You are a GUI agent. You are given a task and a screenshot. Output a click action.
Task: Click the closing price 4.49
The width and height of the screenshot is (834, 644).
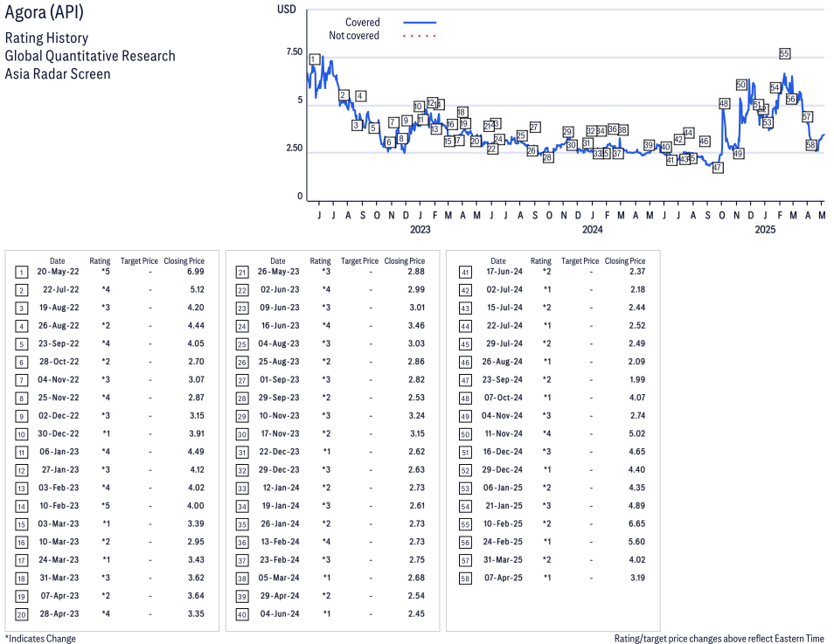197,452
